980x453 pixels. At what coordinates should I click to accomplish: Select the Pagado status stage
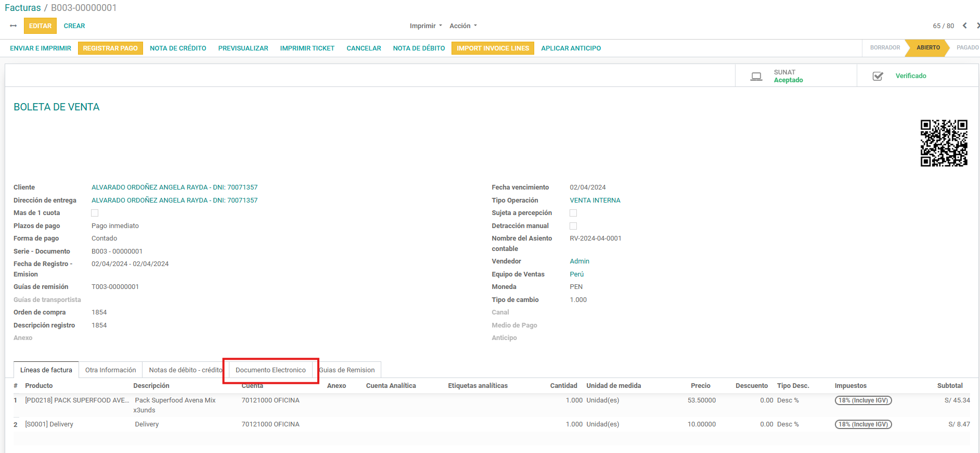point(967,47)
